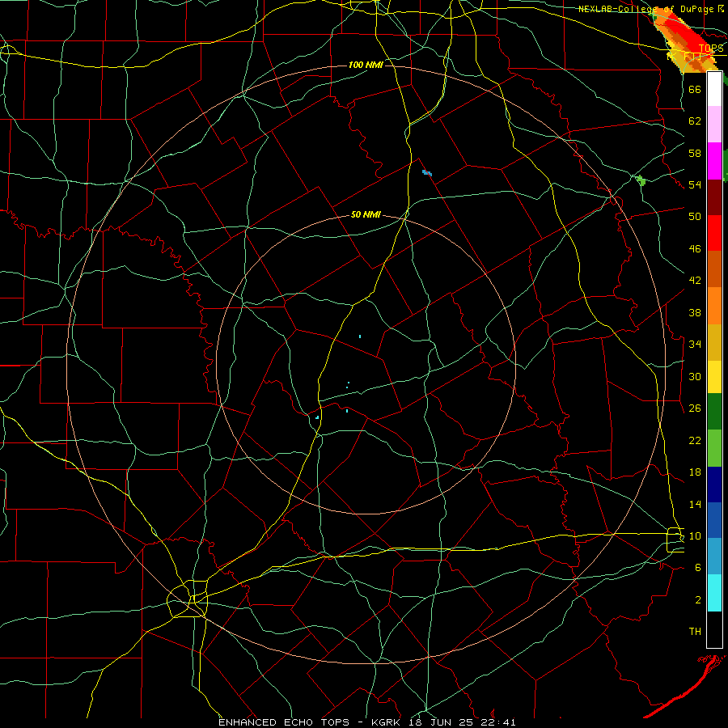Click the '46' scale value
This screenshot has height=728, width=728.
[695, 248]
